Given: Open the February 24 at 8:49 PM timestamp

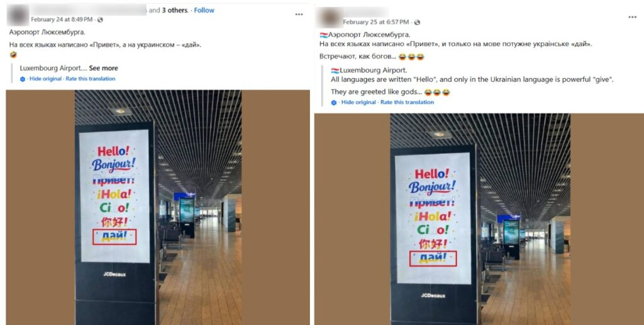Looking at the screenshot, I should click(62, 20).
